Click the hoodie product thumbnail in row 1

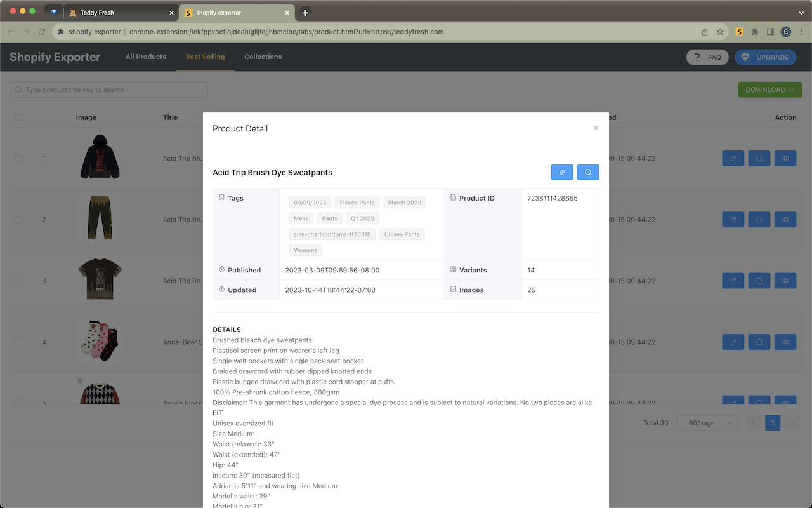[x=100, y=157]
